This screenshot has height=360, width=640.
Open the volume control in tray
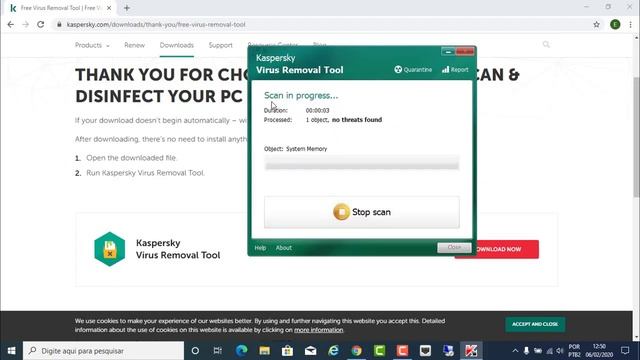tap(560, 351)
